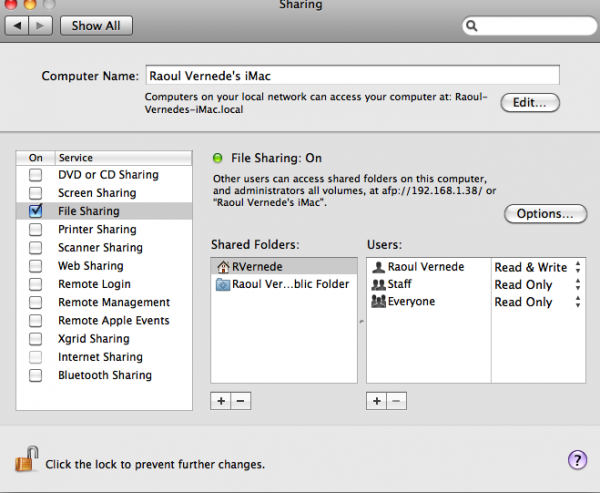
Task: Click the Show All button
Action: point(96,26)
